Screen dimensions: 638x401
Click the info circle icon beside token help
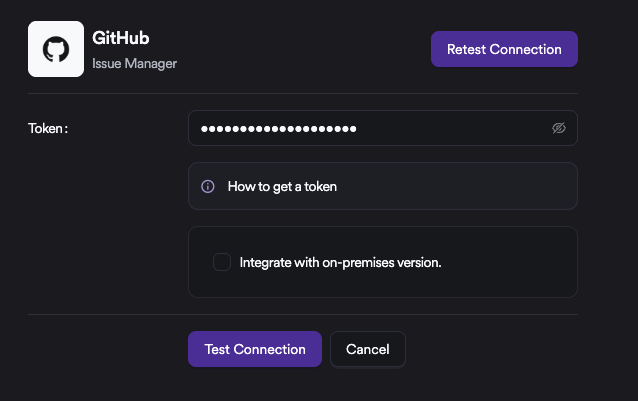point(208,186)
